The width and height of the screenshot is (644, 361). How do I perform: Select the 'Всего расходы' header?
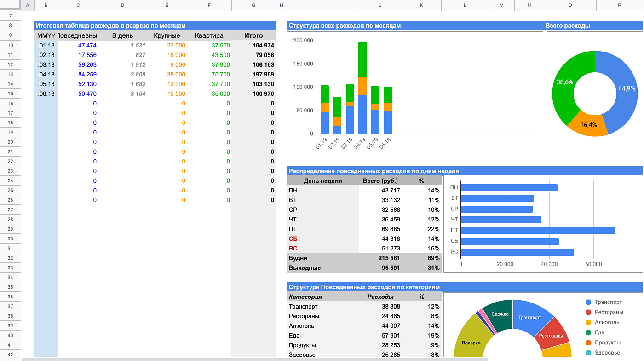click(568, 26)
